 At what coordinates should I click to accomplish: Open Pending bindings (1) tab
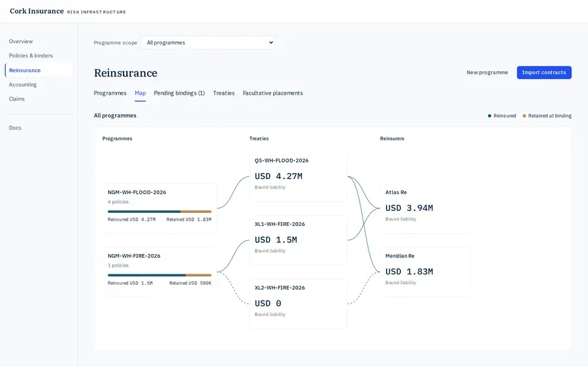click(179, 93)
